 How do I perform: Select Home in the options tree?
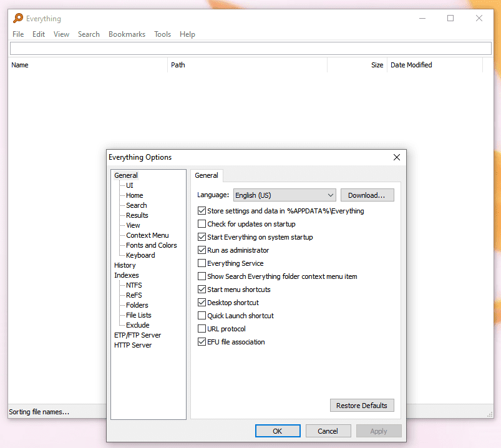tap(135, 195)
